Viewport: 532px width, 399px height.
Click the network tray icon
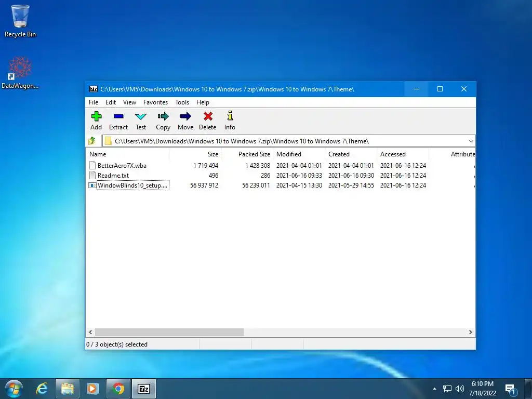click(447, 389)
